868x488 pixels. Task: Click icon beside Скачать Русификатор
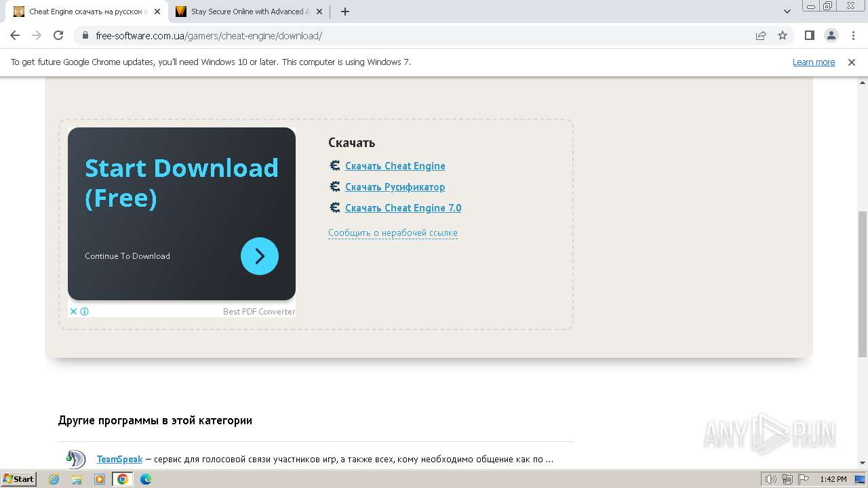[x=334, y=186]
